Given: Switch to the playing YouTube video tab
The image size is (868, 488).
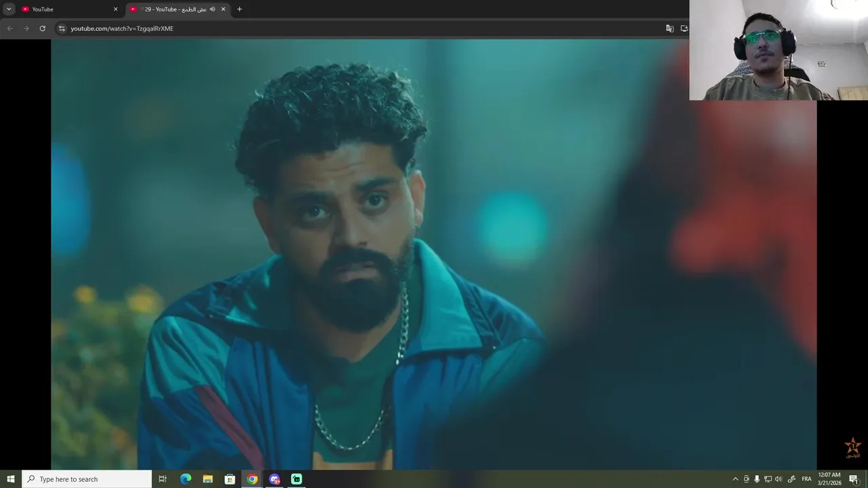Looking at the screenshot, I should click(178, 9).
